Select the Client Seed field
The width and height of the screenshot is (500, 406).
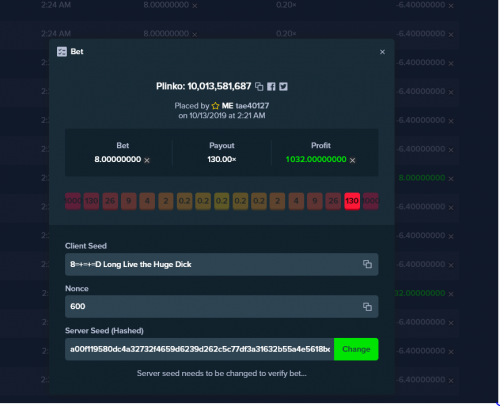[x=222, y=264]
